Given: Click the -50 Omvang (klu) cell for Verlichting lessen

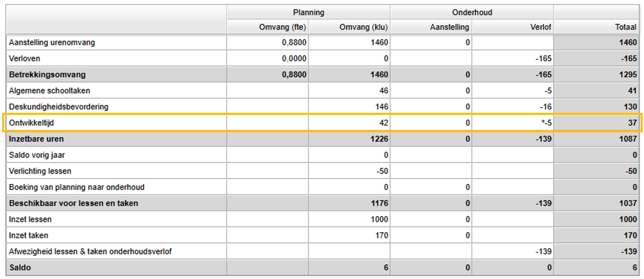Looking at the screenshot, I should [381, 171].
